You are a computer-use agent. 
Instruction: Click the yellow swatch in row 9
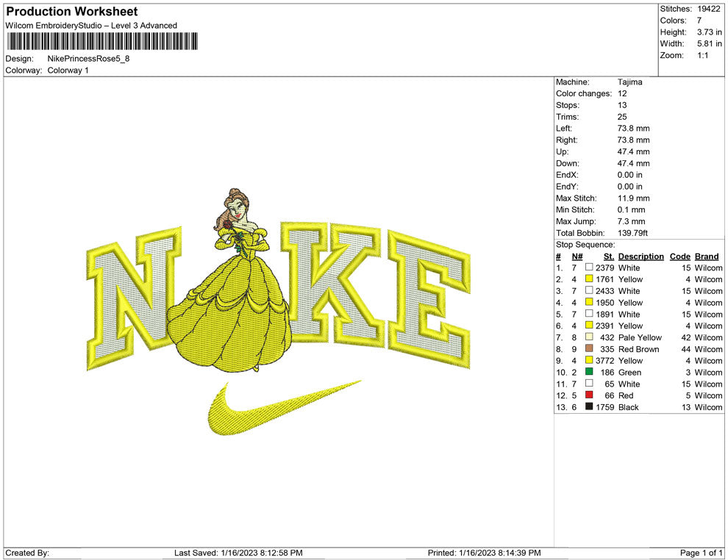tap(589, 360)
